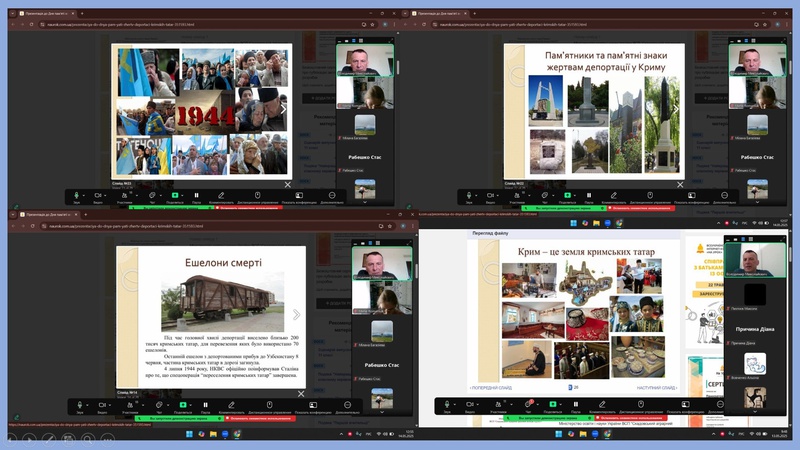Image resolution: width=800 pixels, height=450 pixels.
Task: Close the preview with X below Пам'ятники slide
Action: point(680,185)
